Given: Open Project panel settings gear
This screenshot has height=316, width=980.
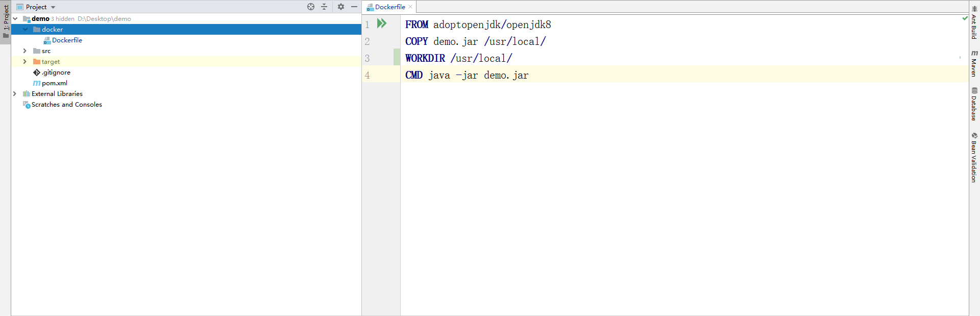Looking at the screenshot, I should pos(341,7).
